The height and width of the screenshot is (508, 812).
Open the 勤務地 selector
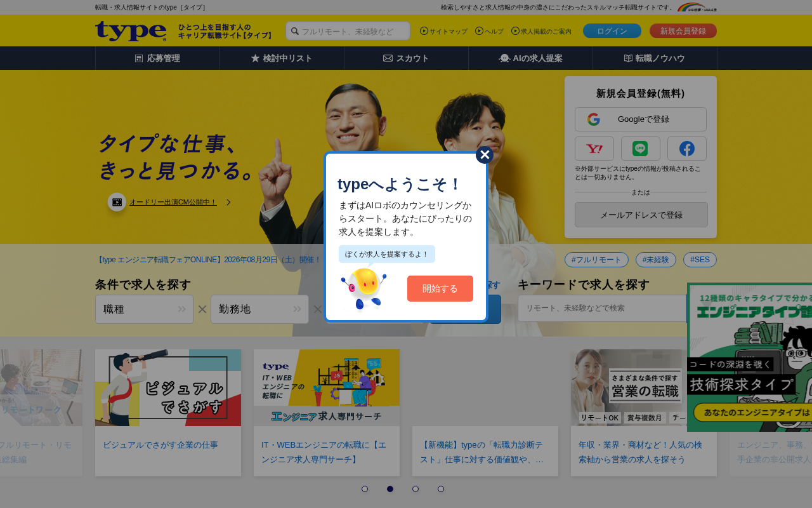pyautogui.click(x=259, y=309)
